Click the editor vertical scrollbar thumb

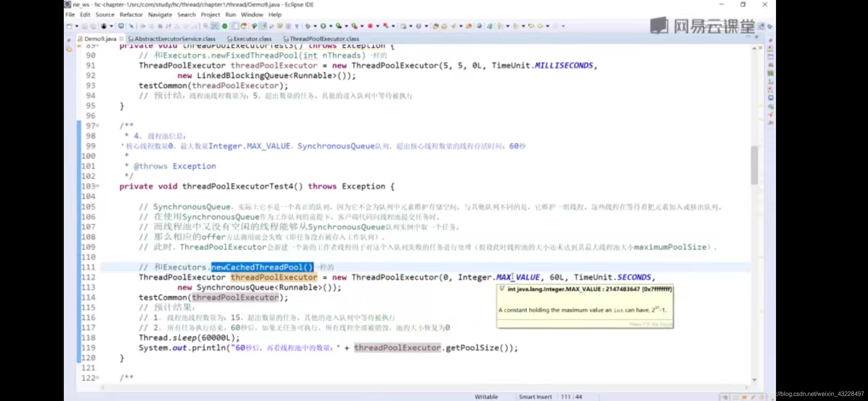pyautogui.click(x=754, y=165)
